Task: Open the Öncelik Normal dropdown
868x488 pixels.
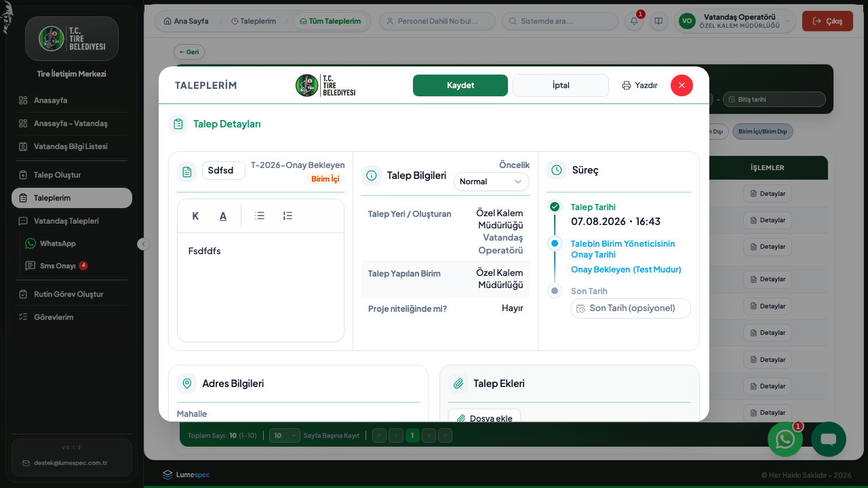Action: tap(491, 182)
